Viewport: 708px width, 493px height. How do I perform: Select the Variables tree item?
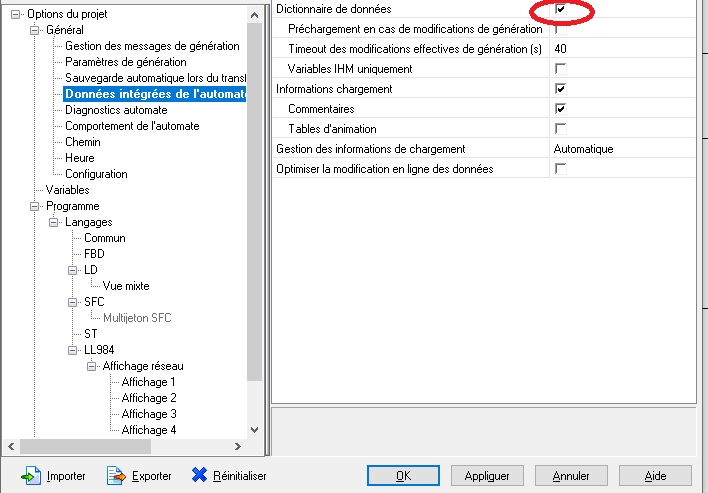tap(67, 190)
